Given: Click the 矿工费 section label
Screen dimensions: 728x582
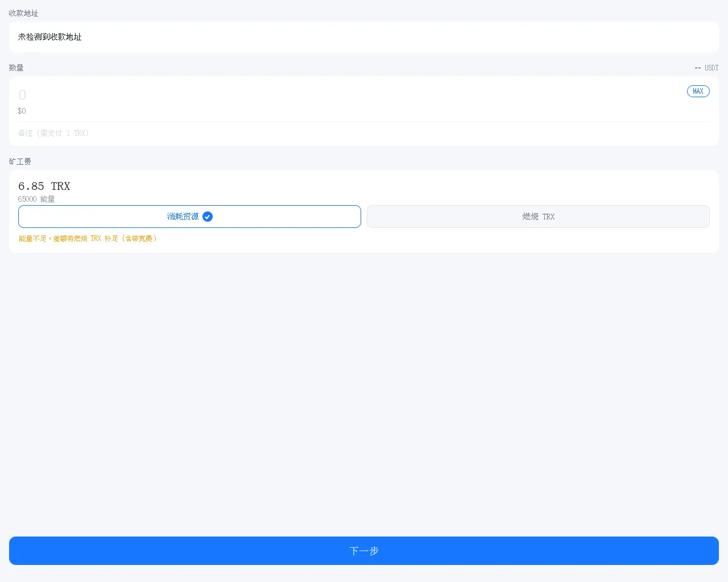Looking at the screenshot, I should pos(20,161).
